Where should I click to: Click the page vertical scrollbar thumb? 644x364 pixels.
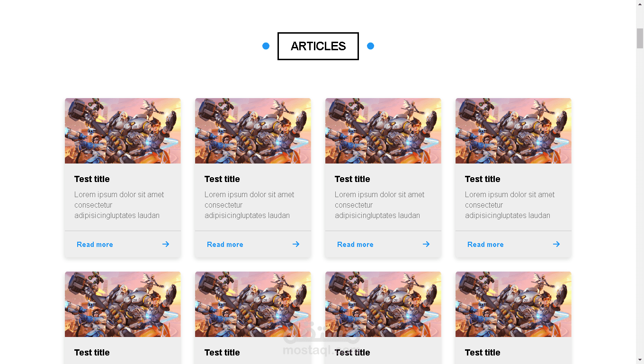[x=640, y=38]
